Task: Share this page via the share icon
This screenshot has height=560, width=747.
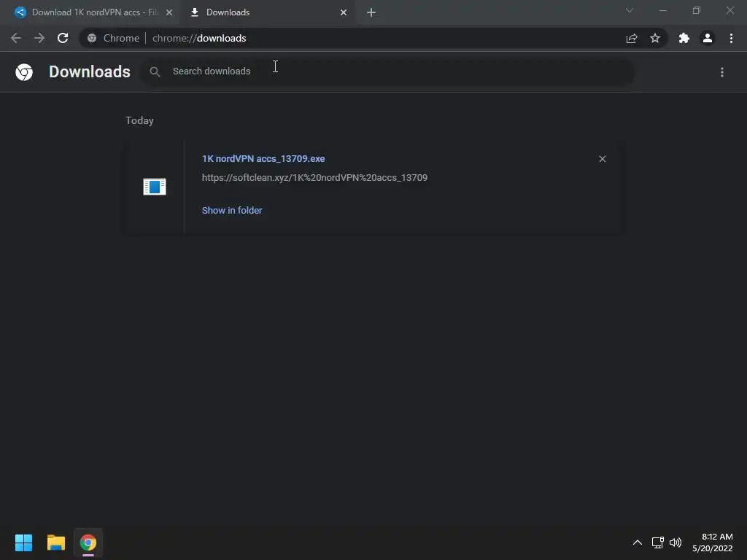Action: tap(632, 38)
